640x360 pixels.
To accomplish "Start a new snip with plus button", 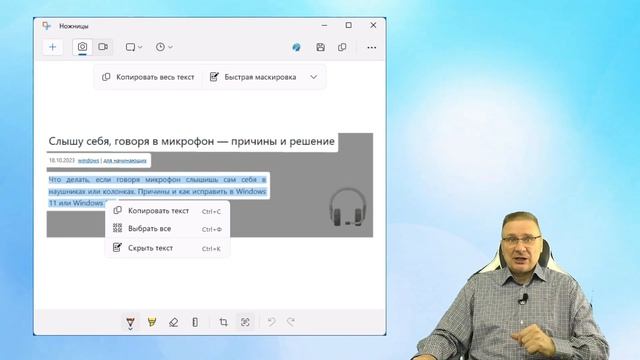I will pos(53,47).
